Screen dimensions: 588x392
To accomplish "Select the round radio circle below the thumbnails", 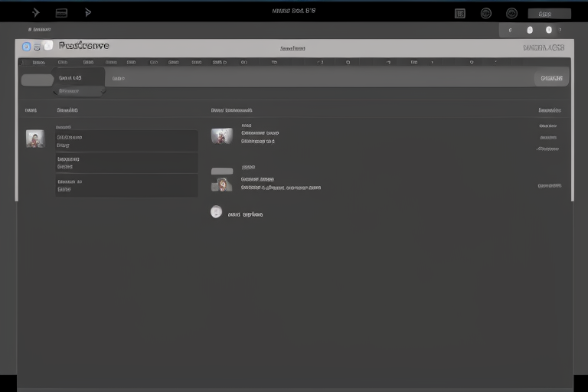I will 216,212.
